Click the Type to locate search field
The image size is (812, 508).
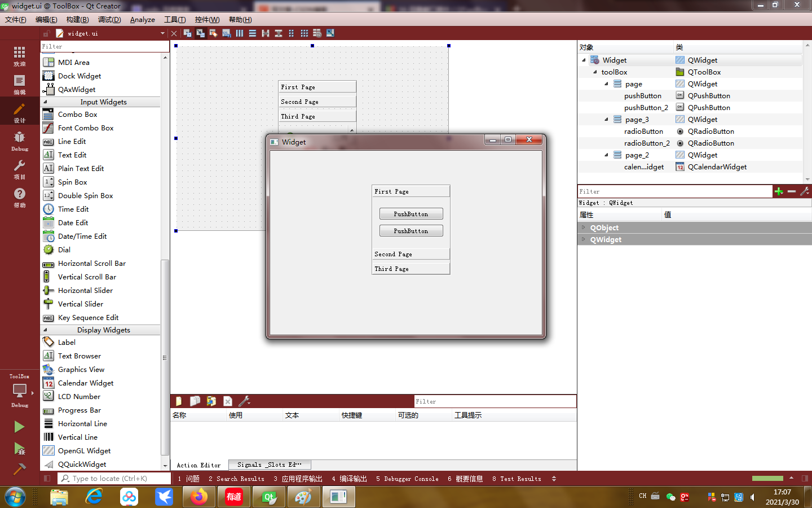click(x=113, y=478)
